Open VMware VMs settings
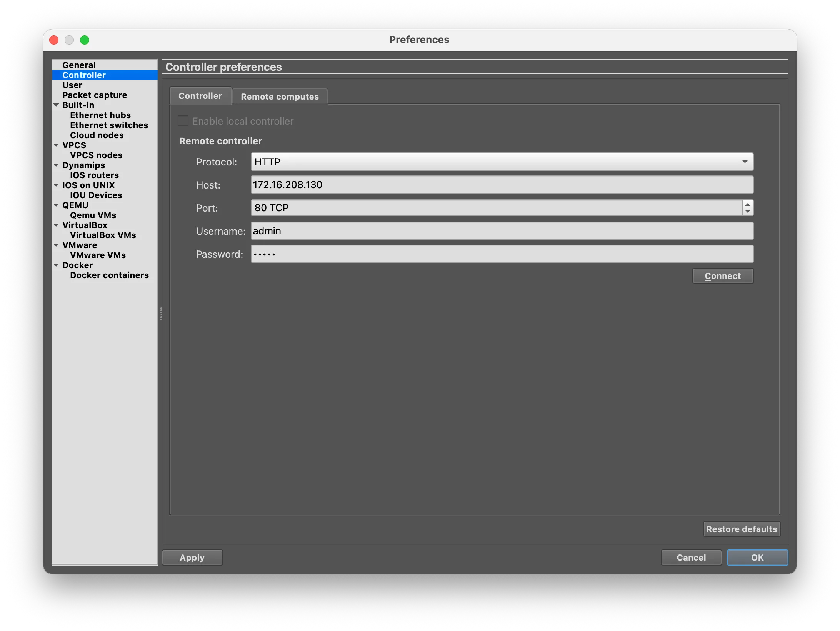Viewport: 840px width, 631px height. [x=97, y=255]
